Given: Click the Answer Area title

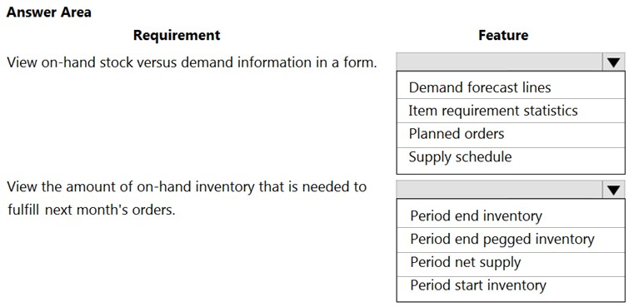Looking at the screenshot, I should coord(49,12).
